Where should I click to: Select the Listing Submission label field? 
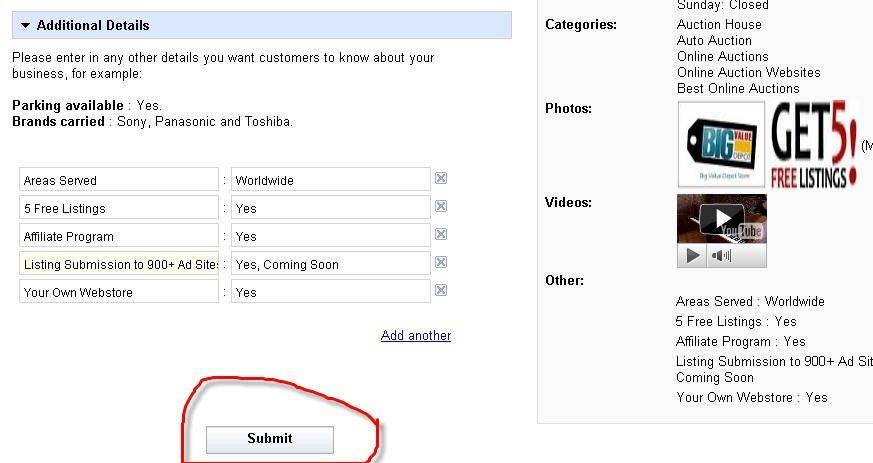(118, 264)
